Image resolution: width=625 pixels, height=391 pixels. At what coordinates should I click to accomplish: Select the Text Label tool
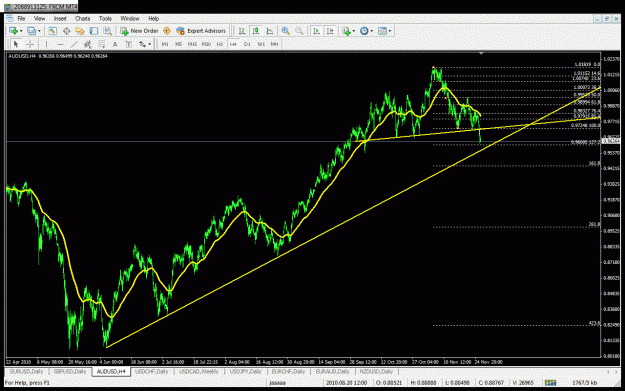128,44
